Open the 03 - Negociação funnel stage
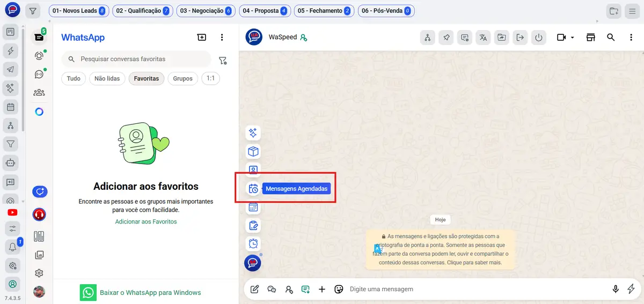Image resolution: width=644 pixels, height=304 pixels. click(x=206, y=11)
